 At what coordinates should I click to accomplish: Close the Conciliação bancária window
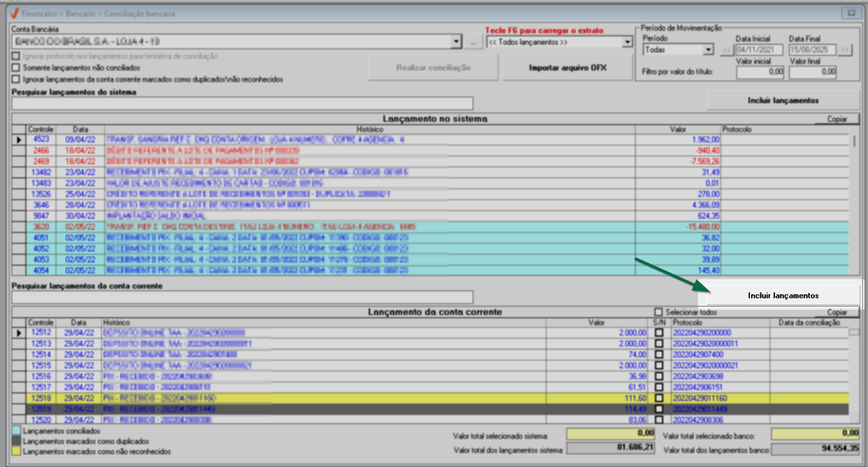851,13
